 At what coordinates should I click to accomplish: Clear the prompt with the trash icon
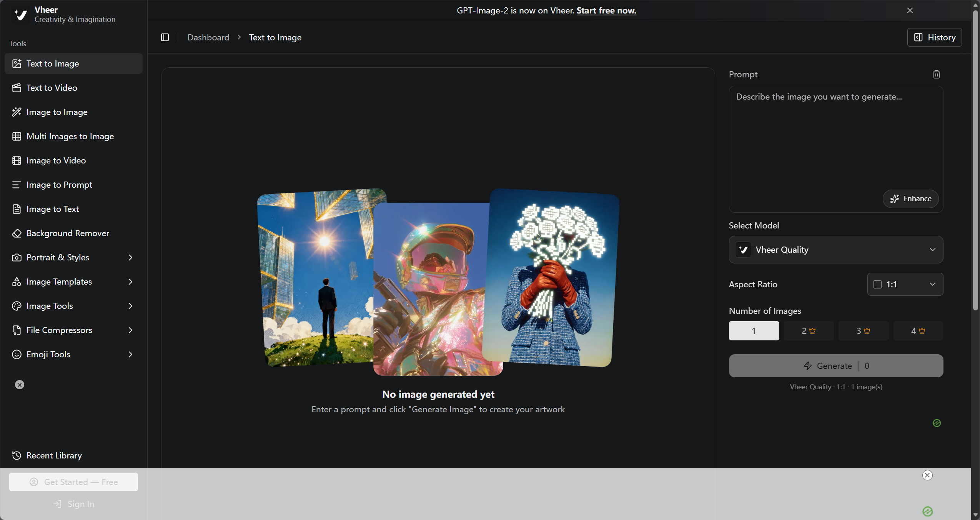tap(936, 74)
